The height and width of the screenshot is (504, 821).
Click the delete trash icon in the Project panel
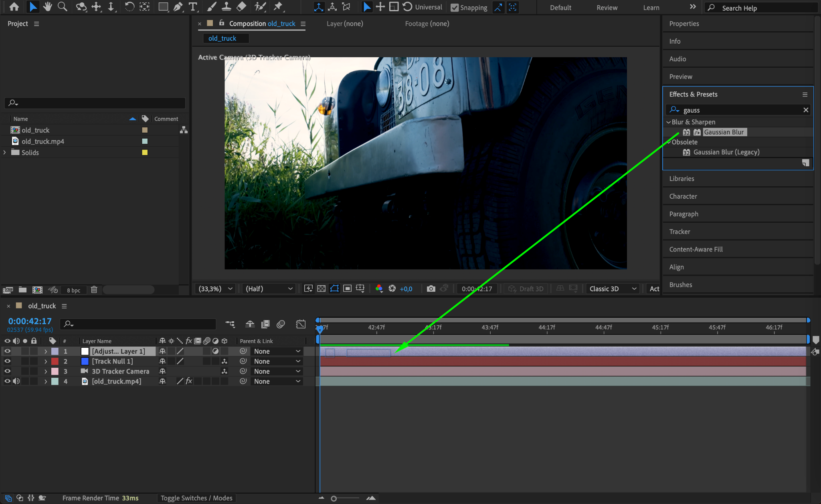(x=94, y=290)
